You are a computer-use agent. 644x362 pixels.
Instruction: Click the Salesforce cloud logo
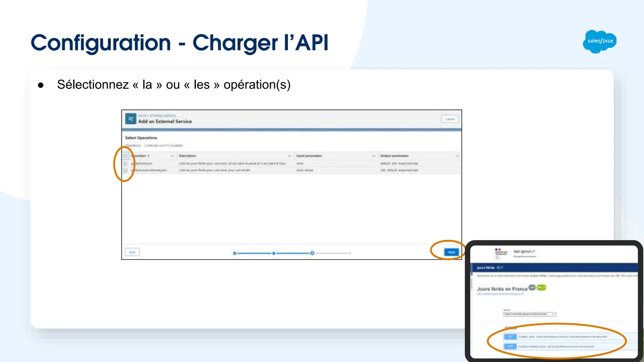600,41
